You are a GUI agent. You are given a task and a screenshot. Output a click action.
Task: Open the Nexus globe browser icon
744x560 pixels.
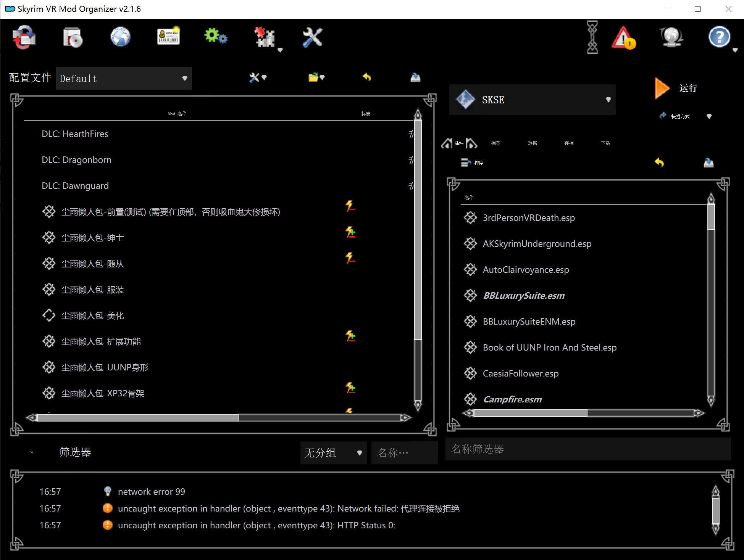[121, 37]
